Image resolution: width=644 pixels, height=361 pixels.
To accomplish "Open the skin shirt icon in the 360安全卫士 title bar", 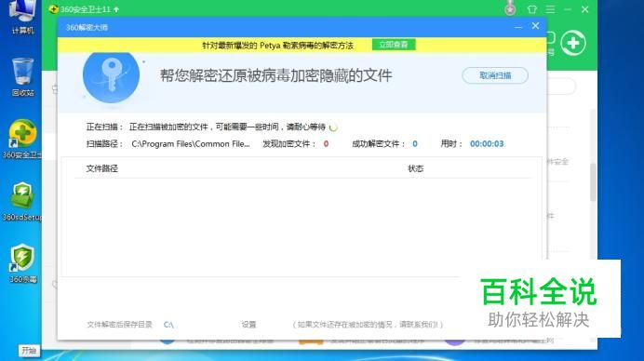I will click(x=532, y=9).
